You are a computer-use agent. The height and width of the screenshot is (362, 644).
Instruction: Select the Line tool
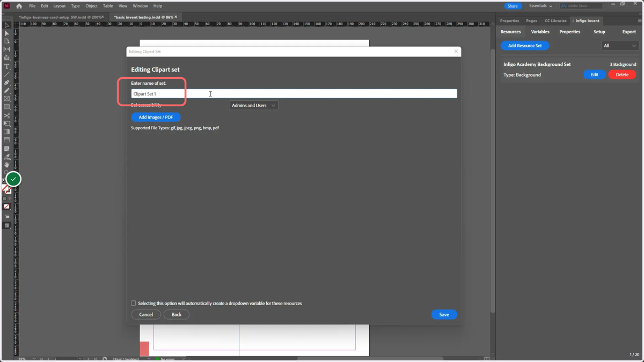[x=7, y=75]
